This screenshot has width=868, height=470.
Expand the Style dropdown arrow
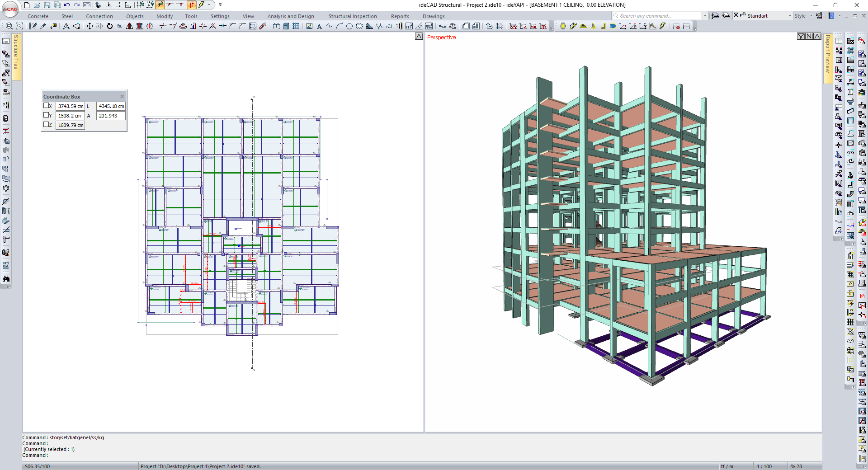(811, 16)
